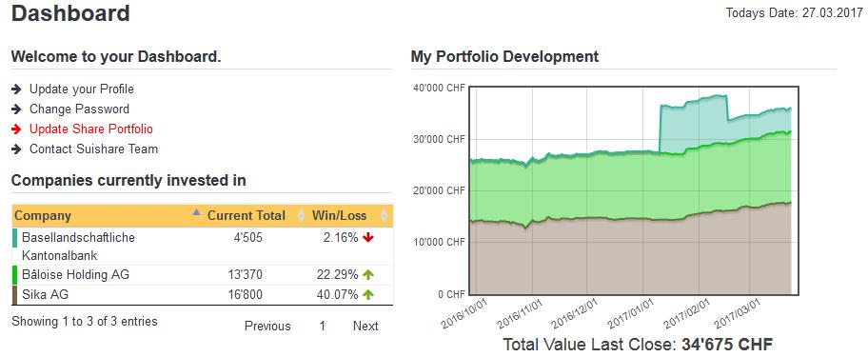Click the teal color marker of Basellandschaftliche Kantonalbank

pos(14,238)
